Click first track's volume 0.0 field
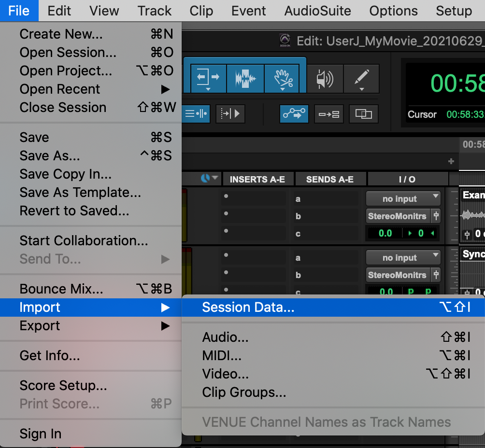Image resolution: width=485 pixels, height=448 pixels. pyautogui.click(x=385, y=233)
